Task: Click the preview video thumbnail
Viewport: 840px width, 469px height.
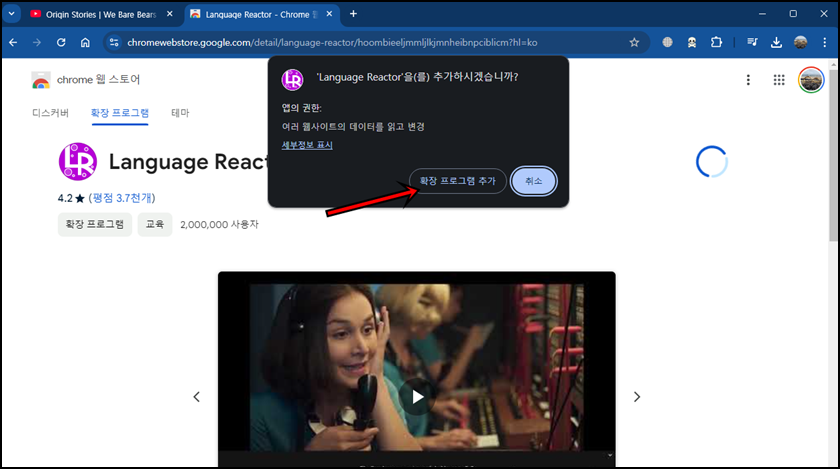Action: (x=417, y=369)
